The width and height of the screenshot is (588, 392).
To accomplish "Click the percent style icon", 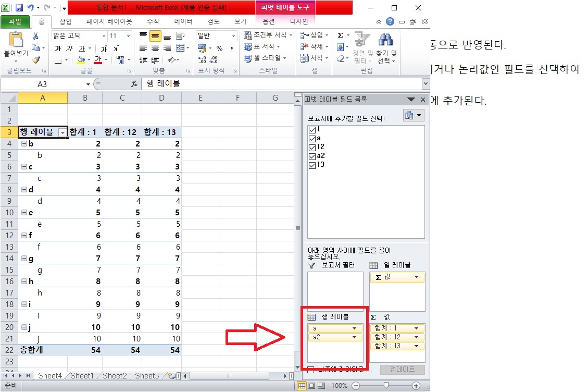I will coord(219,48).
